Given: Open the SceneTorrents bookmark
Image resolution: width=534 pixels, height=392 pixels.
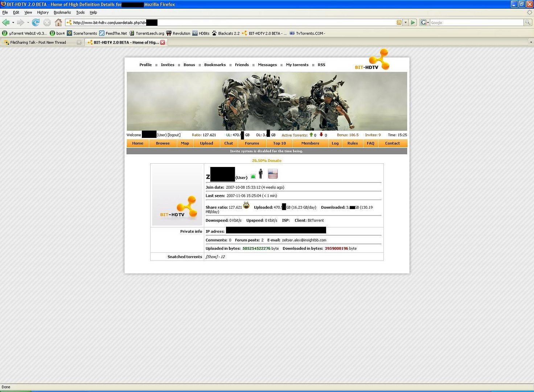Looking at the screenshot, I should click(82, 33).
